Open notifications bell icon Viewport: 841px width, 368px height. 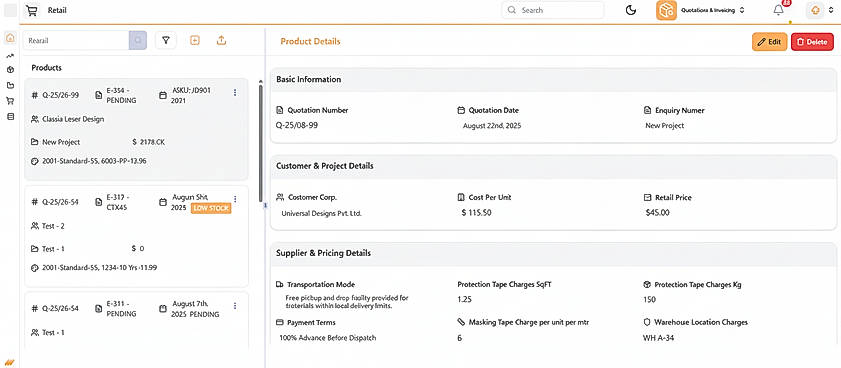click(779, 10)
